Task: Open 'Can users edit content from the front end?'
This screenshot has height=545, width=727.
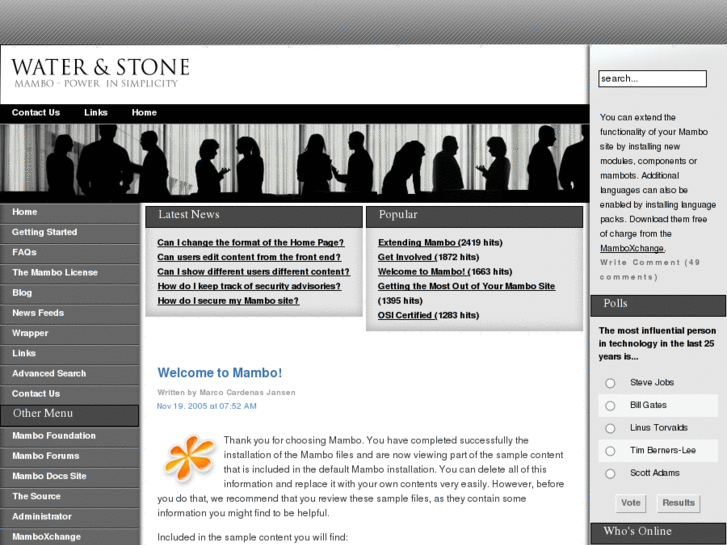Action: click(249, 257)
